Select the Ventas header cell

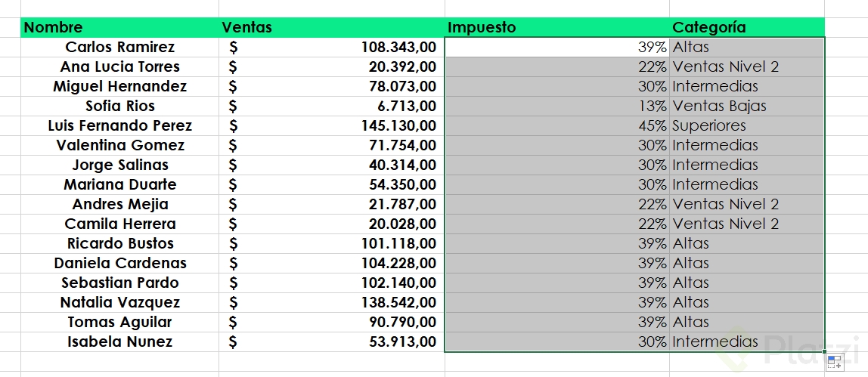tap(331, 28)
